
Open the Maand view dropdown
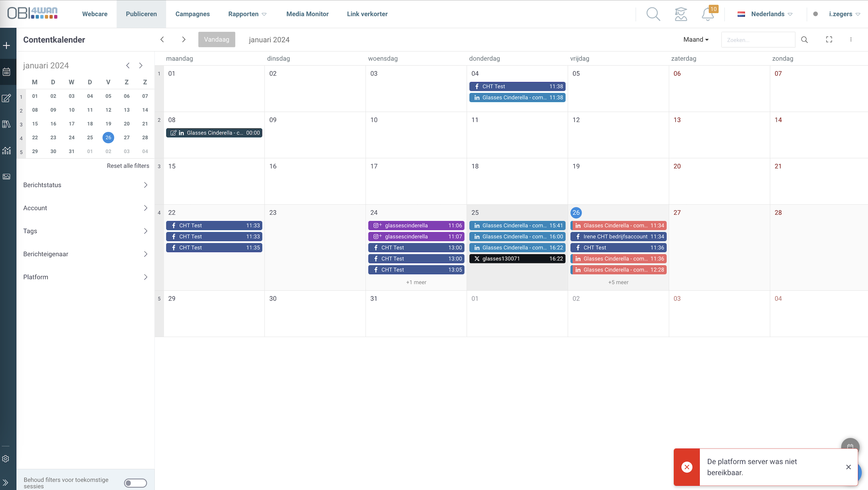point(696,40)
